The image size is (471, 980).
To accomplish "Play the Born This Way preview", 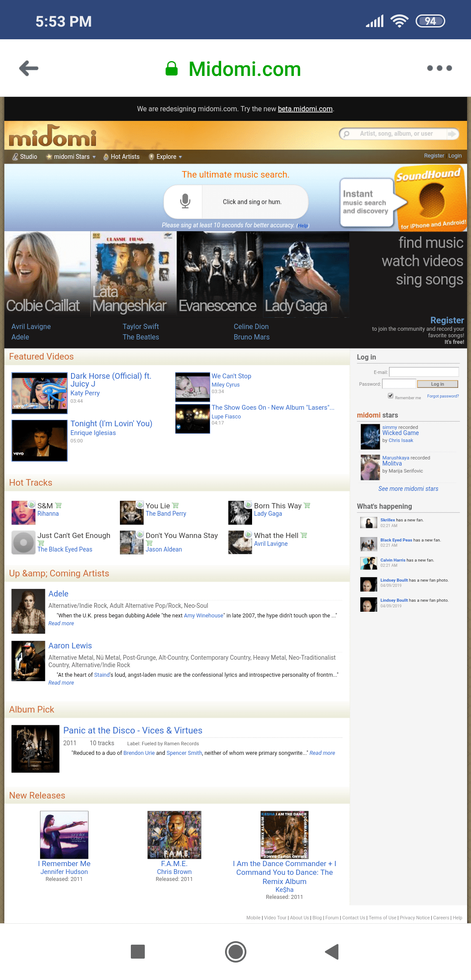I will pos(248,504).
